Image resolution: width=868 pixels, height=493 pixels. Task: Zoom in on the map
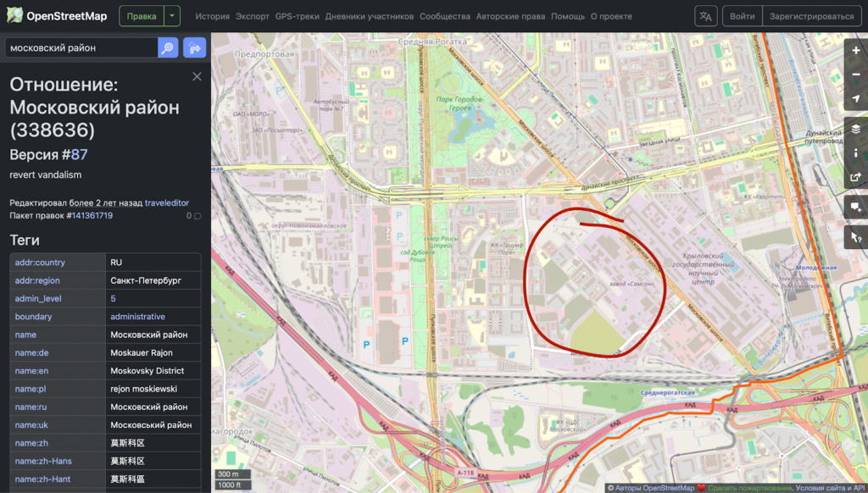855,51
